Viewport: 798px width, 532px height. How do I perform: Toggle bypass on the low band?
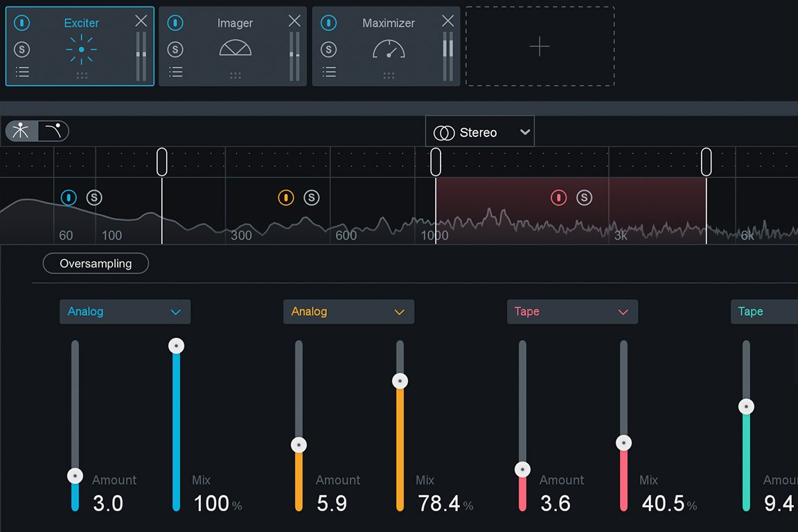pyautogui.click(x=69, y=197)
